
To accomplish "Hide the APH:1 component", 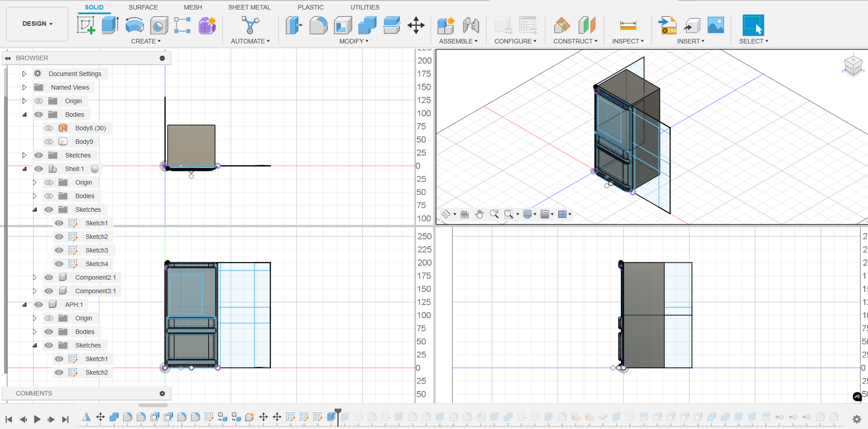I will tap(39, 305).
